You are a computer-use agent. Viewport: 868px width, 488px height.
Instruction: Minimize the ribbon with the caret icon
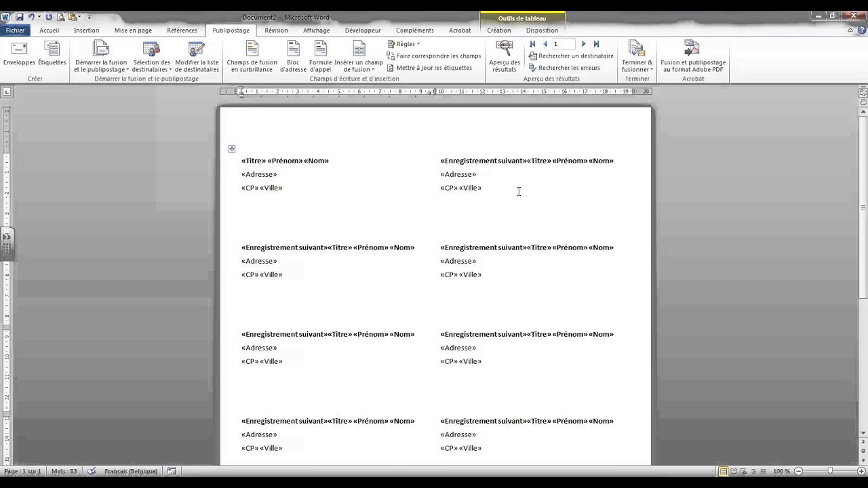click(x=850, y=30)
